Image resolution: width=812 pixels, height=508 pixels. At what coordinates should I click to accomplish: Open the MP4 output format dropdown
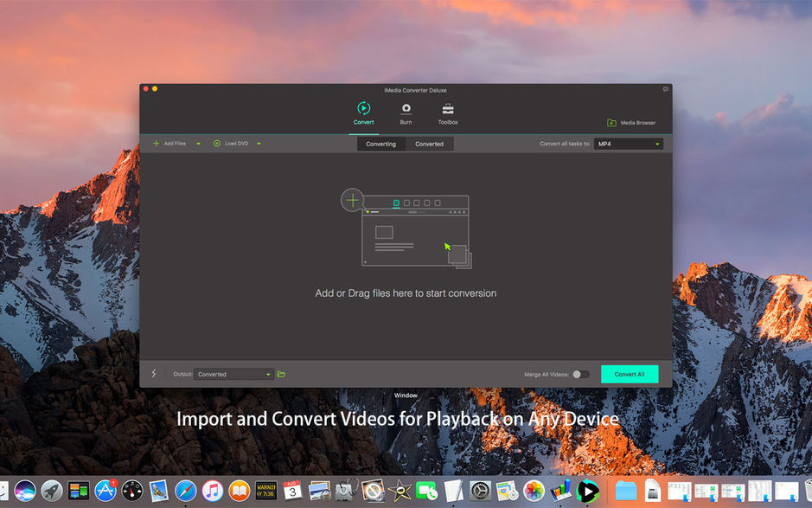tap(629, 143)
